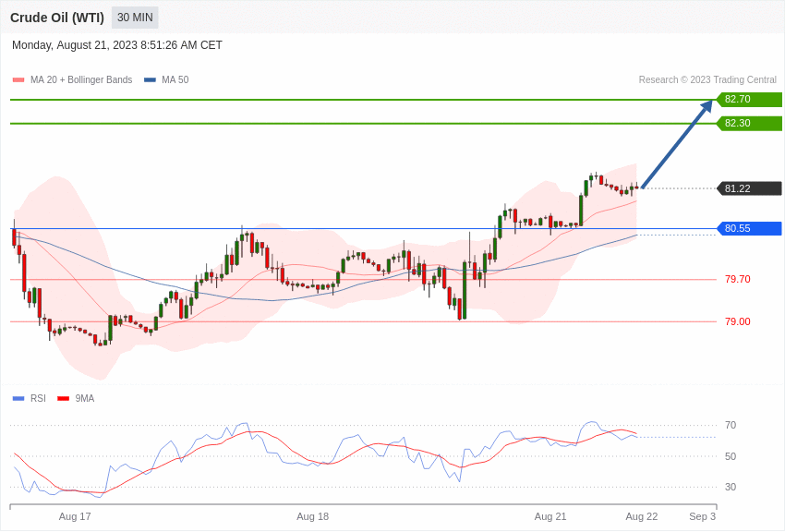Viewport: 785px width, 532px height.
Task: Select the MA 50 legend label
Action: click(175, 80)
